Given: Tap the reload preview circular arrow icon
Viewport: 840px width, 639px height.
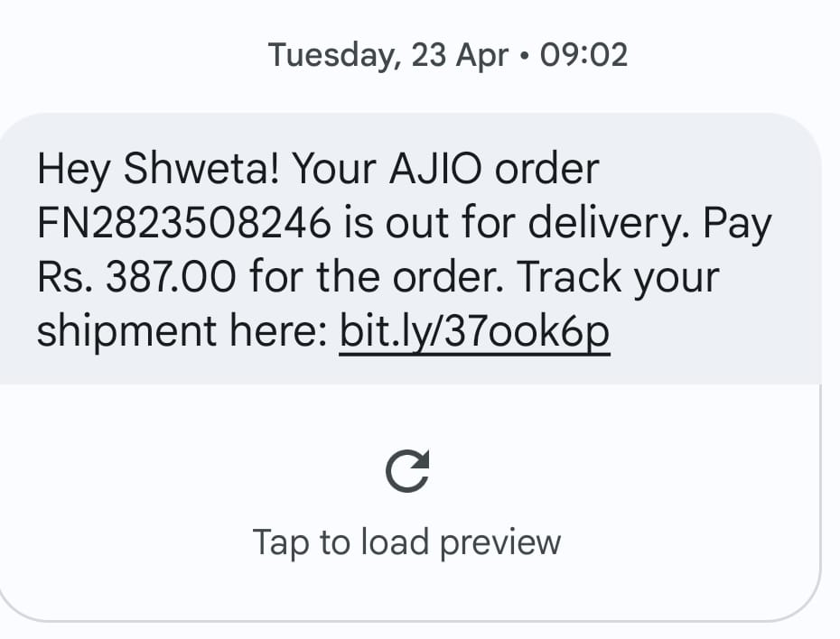Looking at the screenshot, I should pyautogui.click(x=407, y=471).
